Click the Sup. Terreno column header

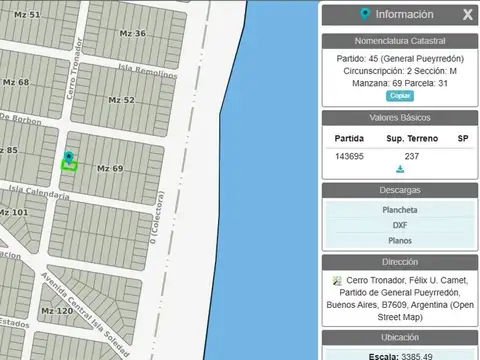[412, 139]
